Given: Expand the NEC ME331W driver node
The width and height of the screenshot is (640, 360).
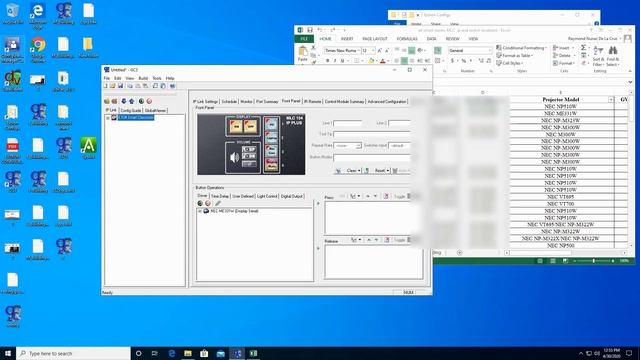Looking at the screenshot, I should pyautogui.click(x=200, y=211).
